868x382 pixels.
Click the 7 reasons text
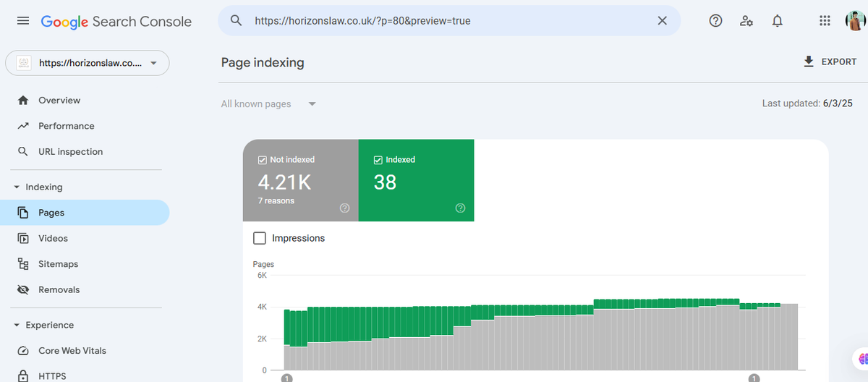(x=276, y=201)
